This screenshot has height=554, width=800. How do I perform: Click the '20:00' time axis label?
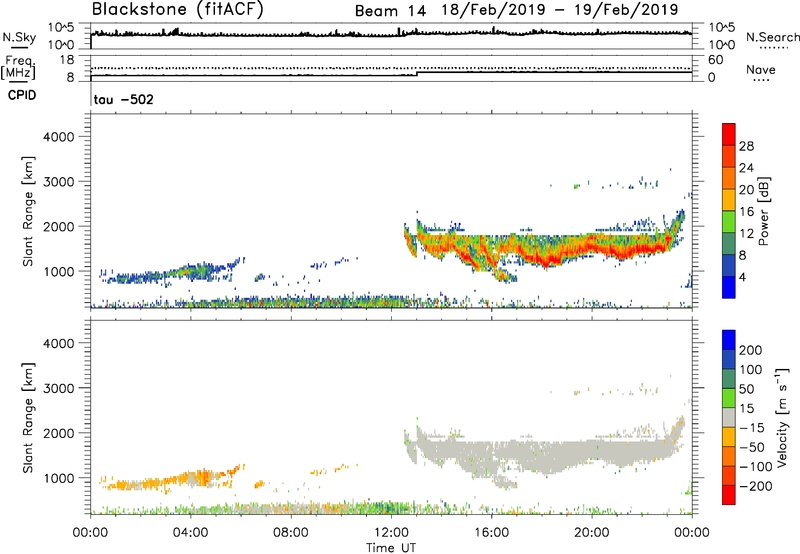pos(591,533)
